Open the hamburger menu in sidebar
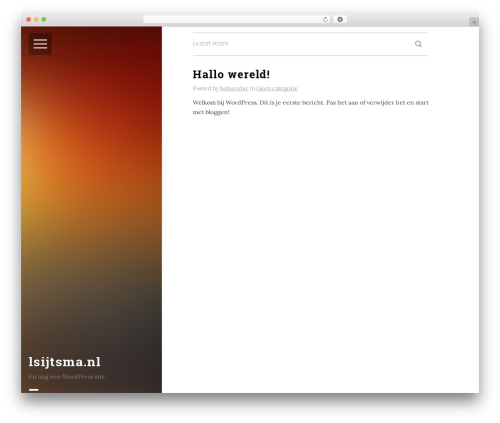This screenshot has width=500, height=423. (40, 44)
